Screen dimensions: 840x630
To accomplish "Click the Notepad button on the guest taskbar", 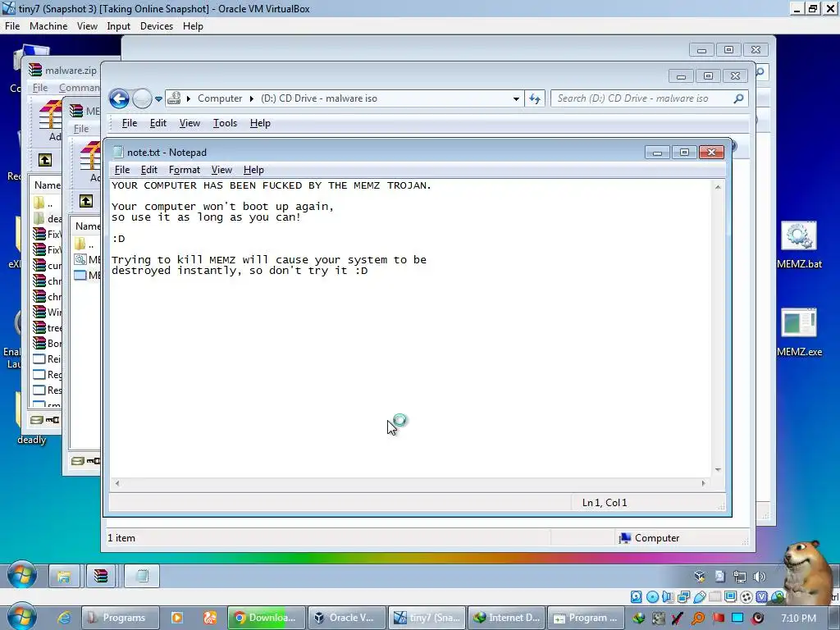I will 142,577.
